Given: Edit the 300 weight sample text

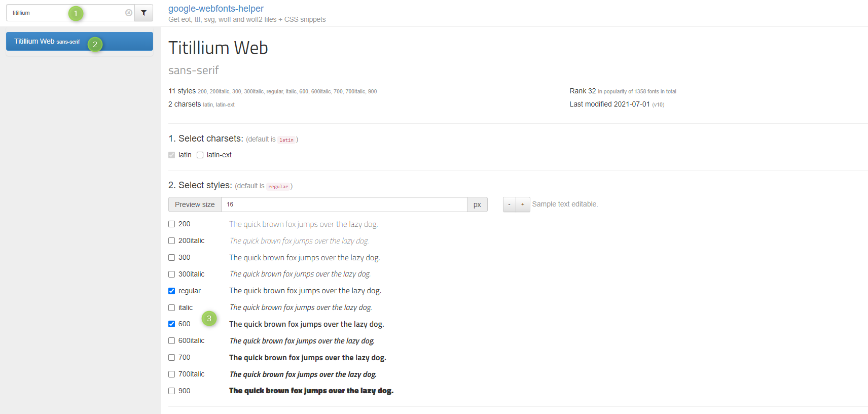Looking at the screenshot, I should pos(304,258).
